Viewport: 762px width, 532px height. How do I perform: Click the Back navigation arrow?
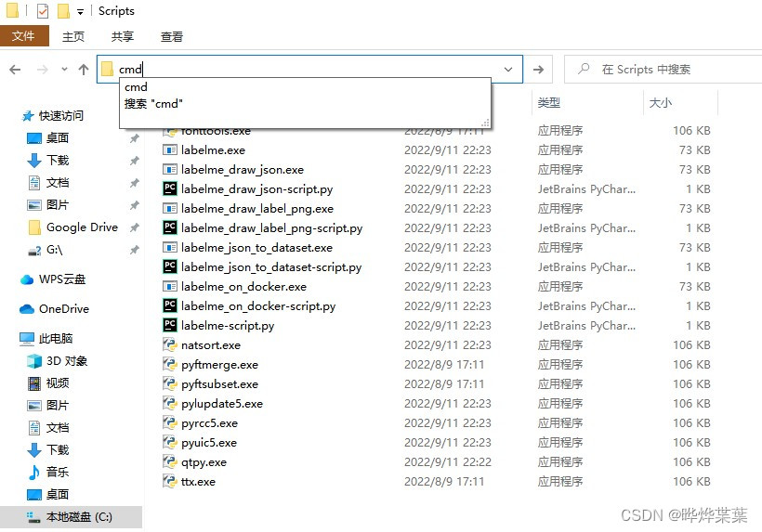click(x=15, y=70)
